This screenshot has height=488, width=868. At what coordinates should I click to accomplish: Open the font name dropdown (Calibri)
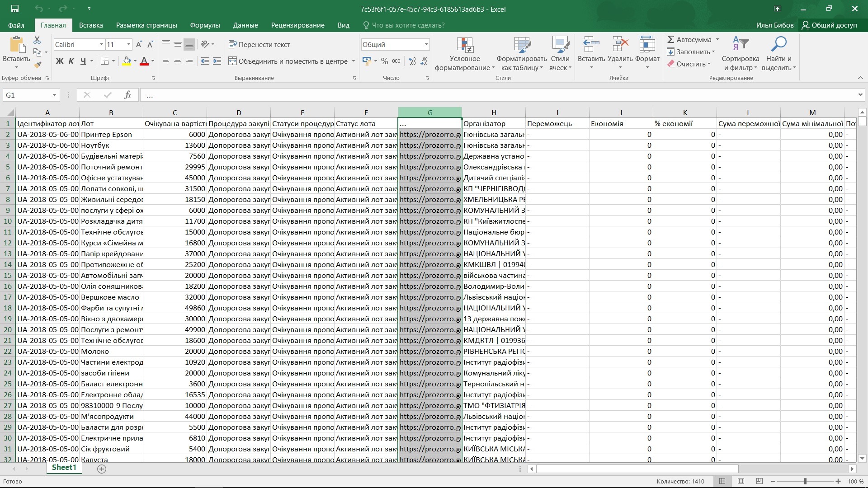pos(101,44)
